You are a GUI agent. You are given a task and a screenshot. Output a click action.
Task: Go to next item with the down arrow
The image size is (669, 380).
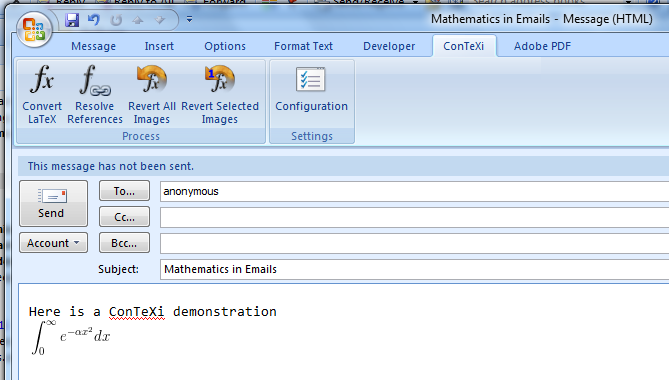[x=160, y=20]
